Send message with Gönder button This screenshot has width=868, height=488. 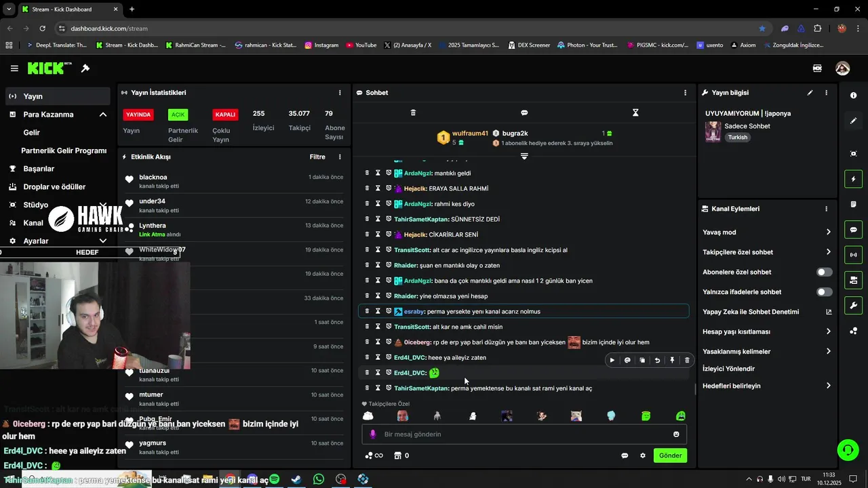(670, 455)
